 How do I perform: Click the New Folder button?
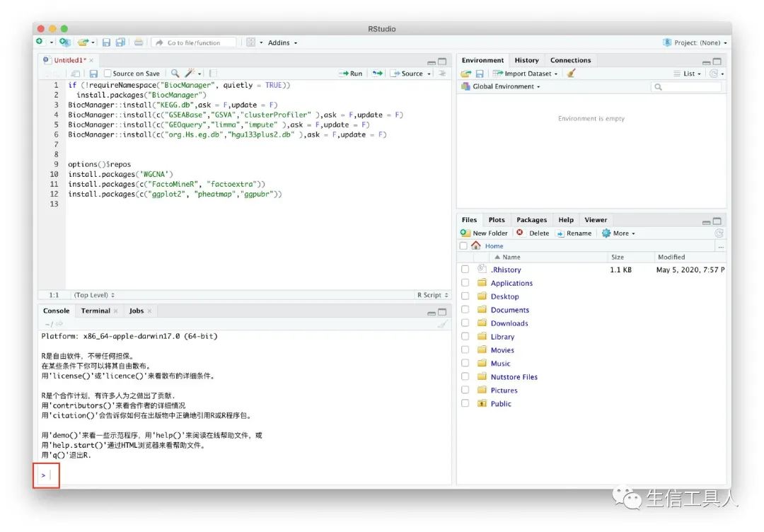click(x=485, y=233)
